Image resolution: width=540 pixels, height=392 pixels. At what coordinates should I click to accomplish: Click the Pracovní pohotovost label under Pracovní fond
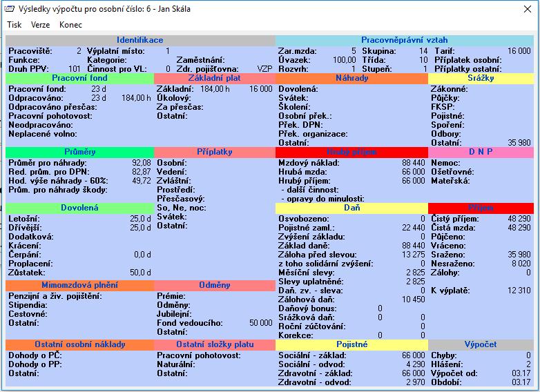point(50,116)
